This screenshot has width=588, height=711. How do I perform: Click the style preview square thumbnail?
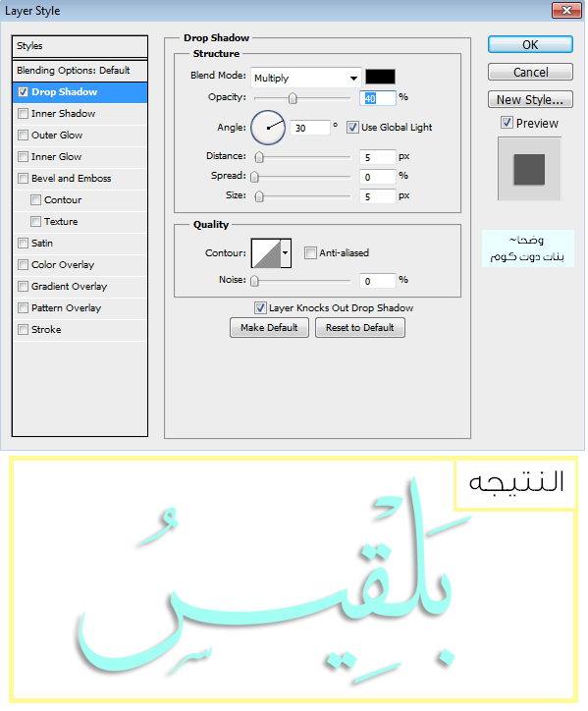[529, 169]
